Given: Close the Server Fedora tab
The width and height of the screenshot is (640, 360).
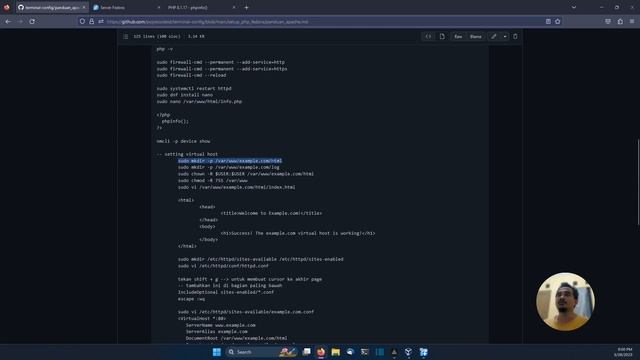Looking at the screenshot, I should pyautogui.click(x=159, y=7).
